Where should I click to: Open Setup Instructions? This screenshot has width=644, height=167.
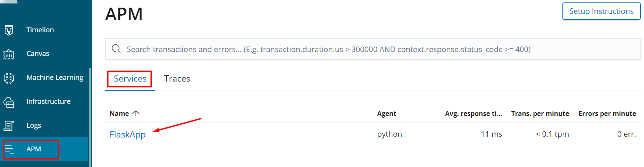click(601, 11)
